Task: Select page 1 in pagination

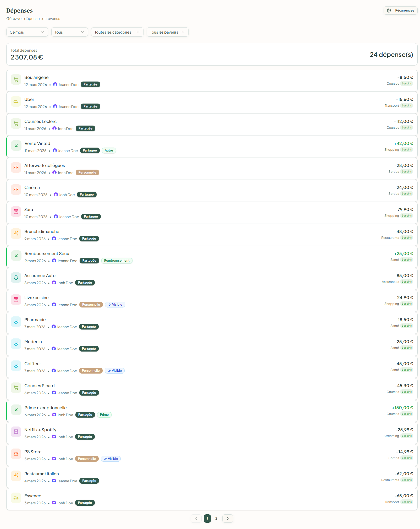Action: pyautogui.click(x=207, y=519)
